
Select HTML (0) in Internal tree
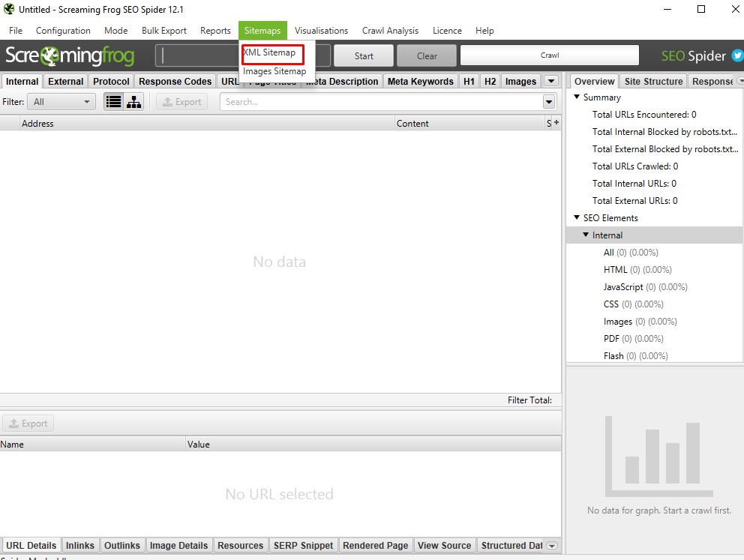coord(637,269)
